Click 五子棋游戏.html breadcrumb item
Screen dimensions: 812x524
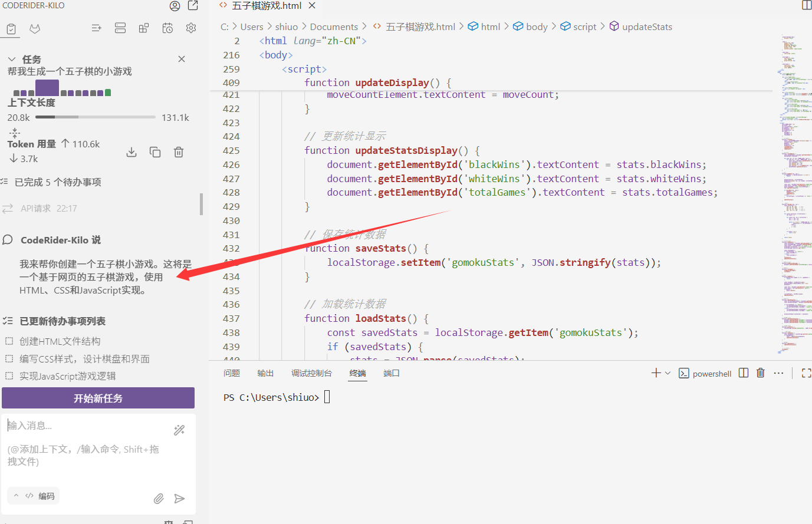click(x=415, y=27)
